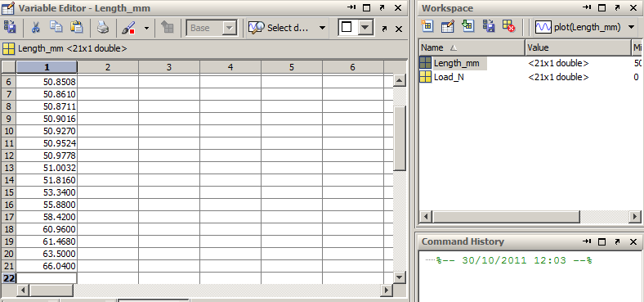The width and height of the screenshot is (644, 302).
Task: Maximize the Command History panel
Action: click(602, 242)
